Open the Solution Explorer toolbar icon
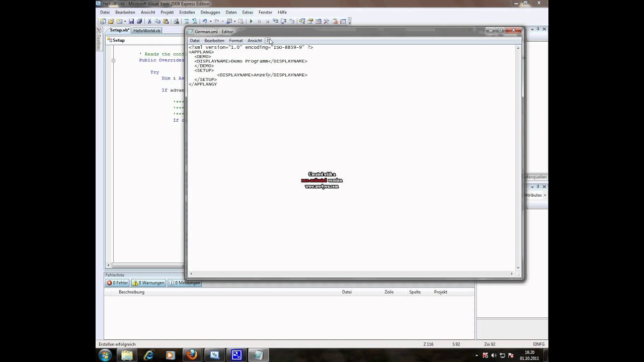 pos(302,21)
